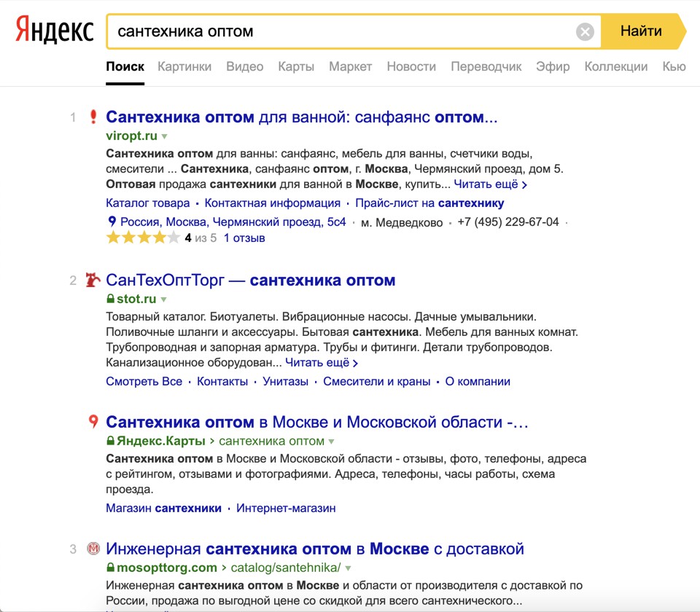
Task: Click the star rating for viropt.ru
Action: point(143,238)
